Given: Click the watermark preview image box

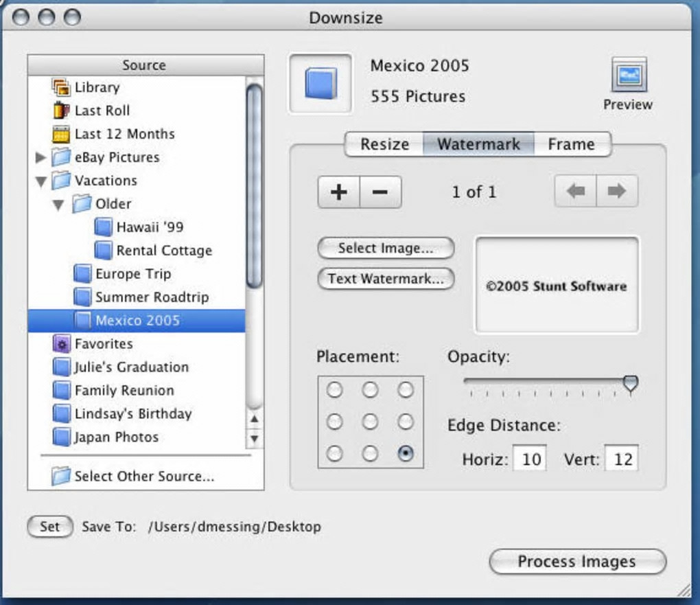Looking at the screenshot, I should (557, 285).
